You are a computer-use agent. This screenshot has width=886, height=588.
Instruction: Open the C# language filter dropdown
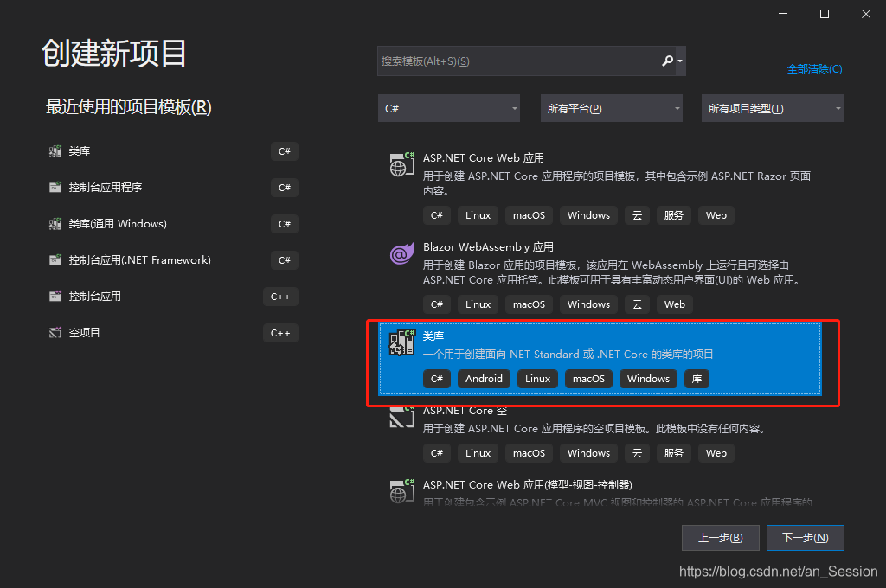point(449,108)
